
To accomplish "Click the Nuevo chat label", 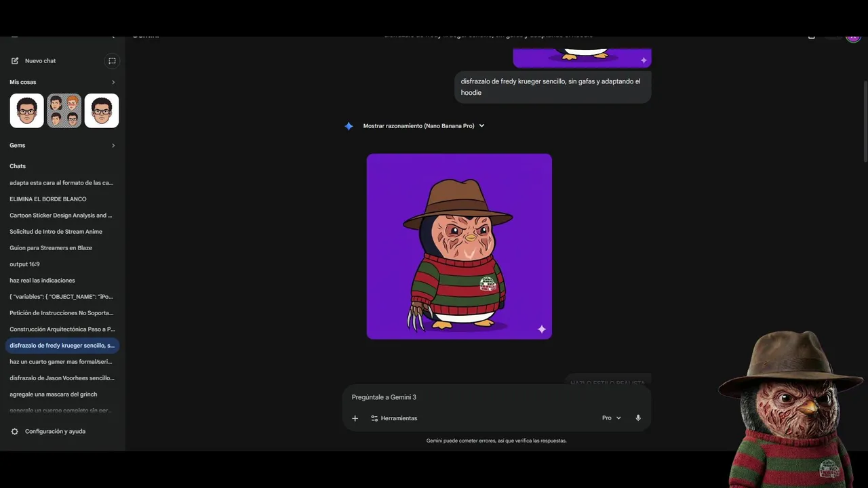I will pyautogui.click(x=41, y=61).
